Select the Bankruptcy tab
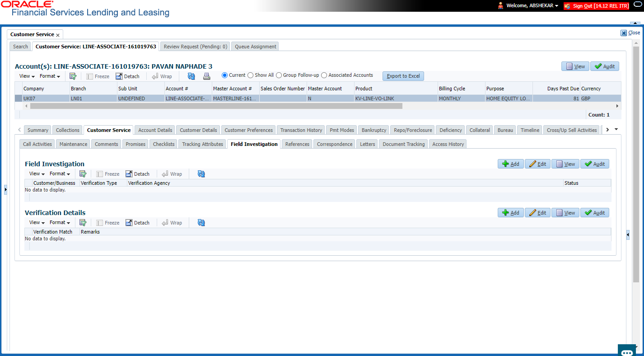Image resolution: width=644 pixels, height=356 pixels. pyautogui.click(x=374, y=130)
